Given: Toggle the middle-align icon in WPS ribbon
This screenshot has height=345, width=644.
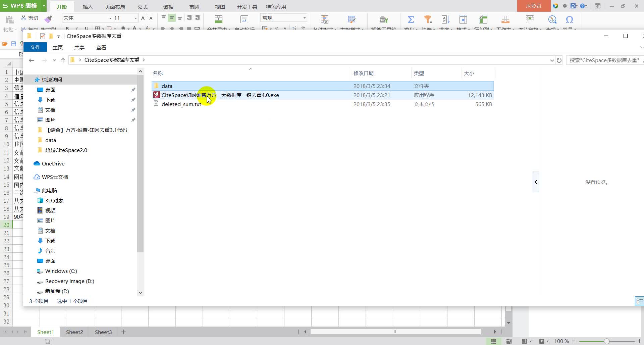Looking at the screenshot, I should (172, 18).
